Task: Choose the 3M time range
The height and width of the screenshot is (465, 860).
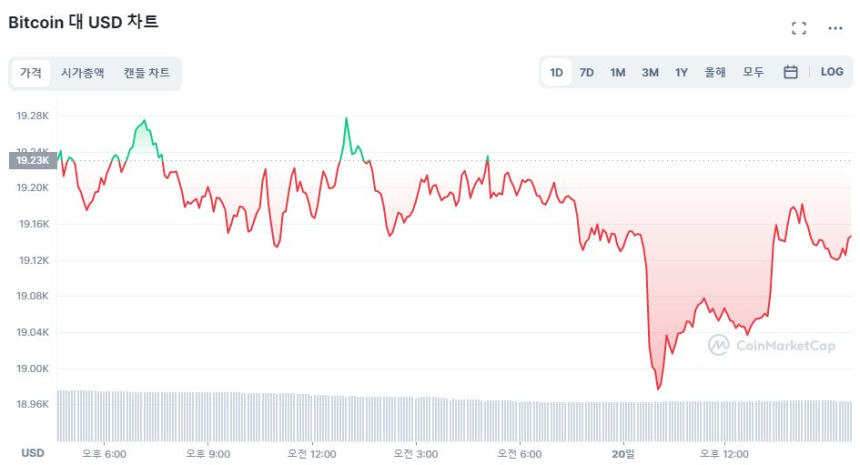Action: pos(650,72)
